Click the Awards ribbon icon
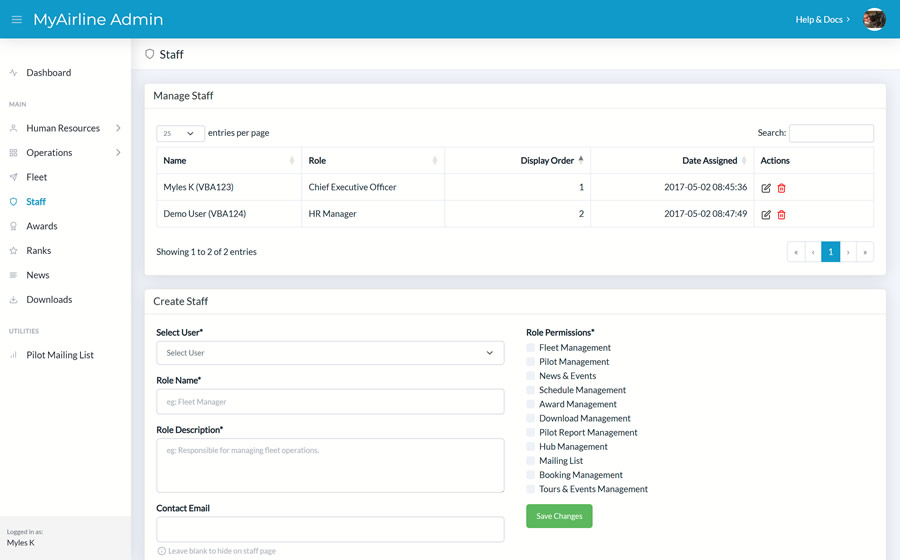The image size is (900, 560). [x=13, y=226]
